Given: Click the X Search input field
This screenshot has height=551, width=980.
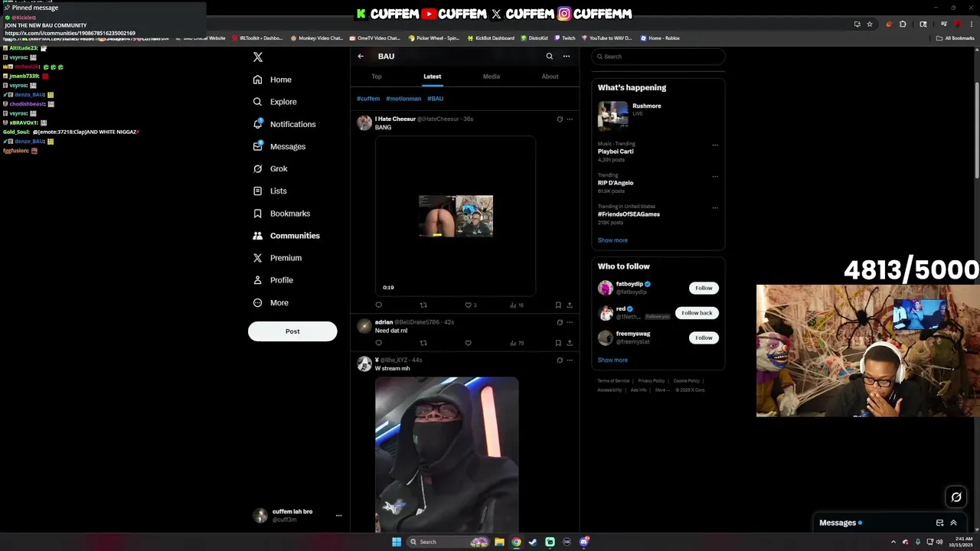Looking at the screenshot, I should point(658,57).
